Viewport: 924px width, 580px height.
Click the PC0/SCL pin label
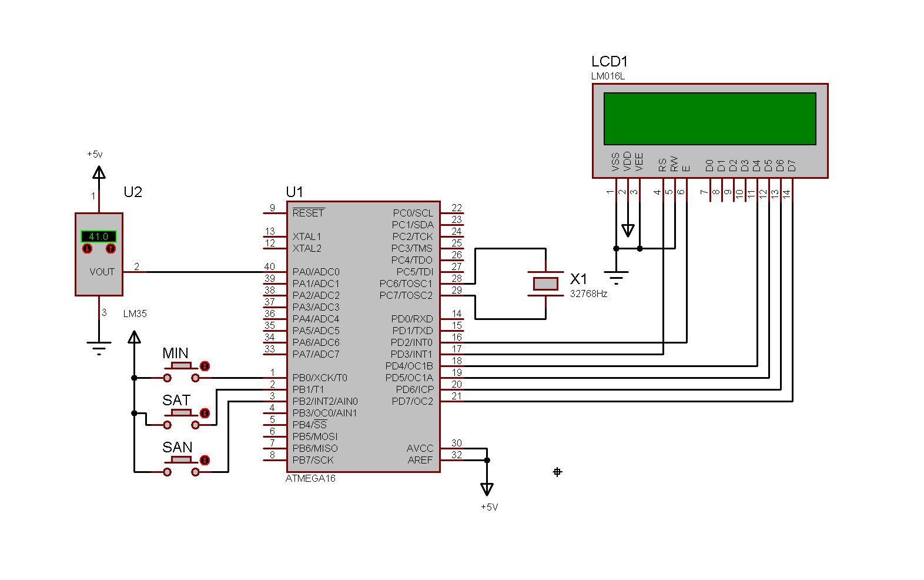413,213
